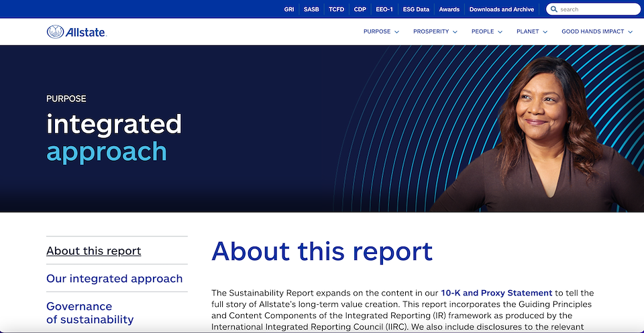Select the CDP link

(x=360, y=9)
